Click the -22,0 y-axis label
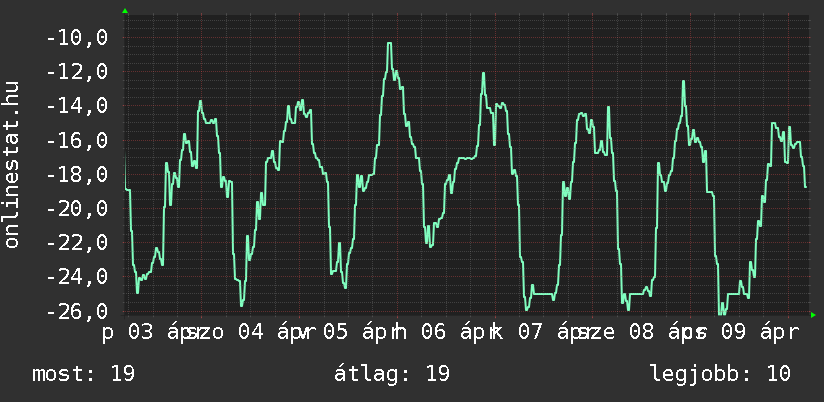The width and height of the screenshot is (824, 402). pos(76,243)
